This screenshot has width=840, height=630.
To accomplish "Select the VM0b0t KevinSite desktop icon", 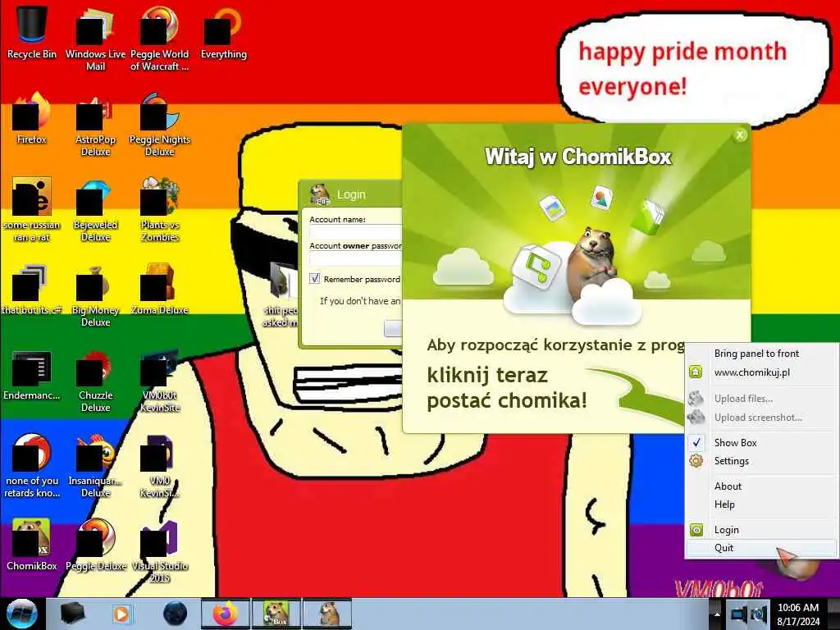I will click(160, 381).
